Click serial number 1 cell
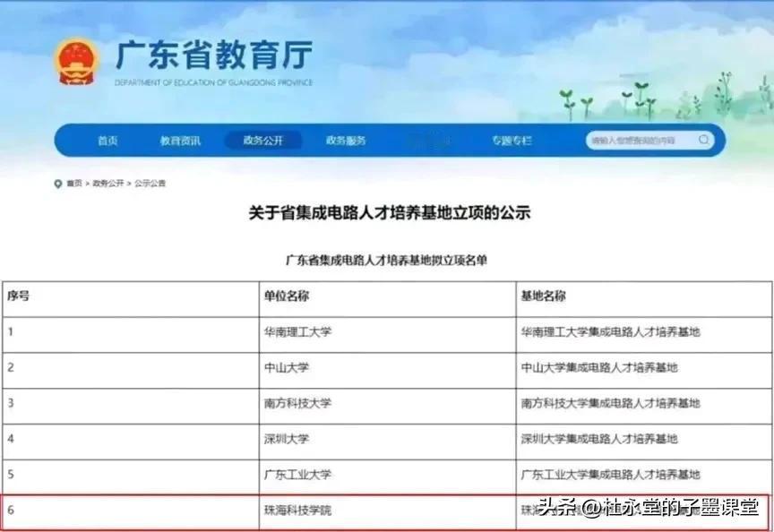The image size is (774, 532). coord(131,335)
